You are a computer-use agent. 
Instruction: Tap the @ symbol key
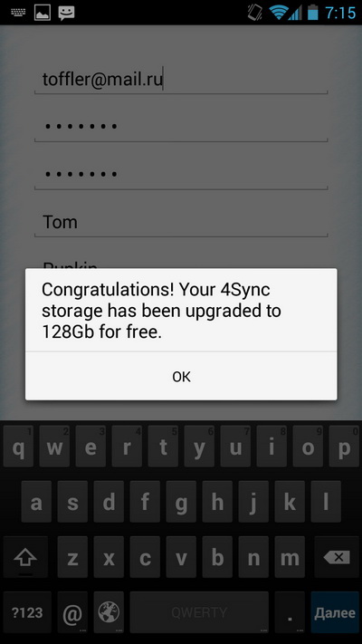(x=72, y=613)
